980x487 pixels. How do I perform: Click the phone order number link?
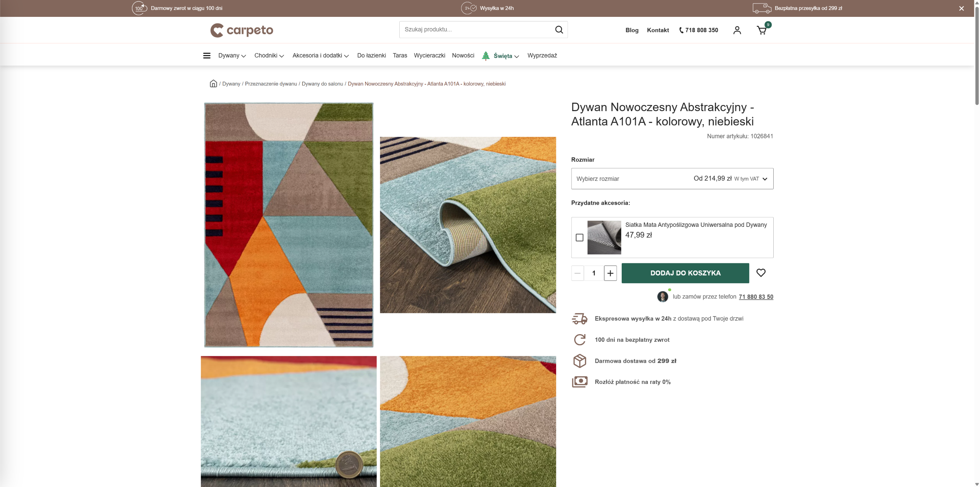point(756,297)
